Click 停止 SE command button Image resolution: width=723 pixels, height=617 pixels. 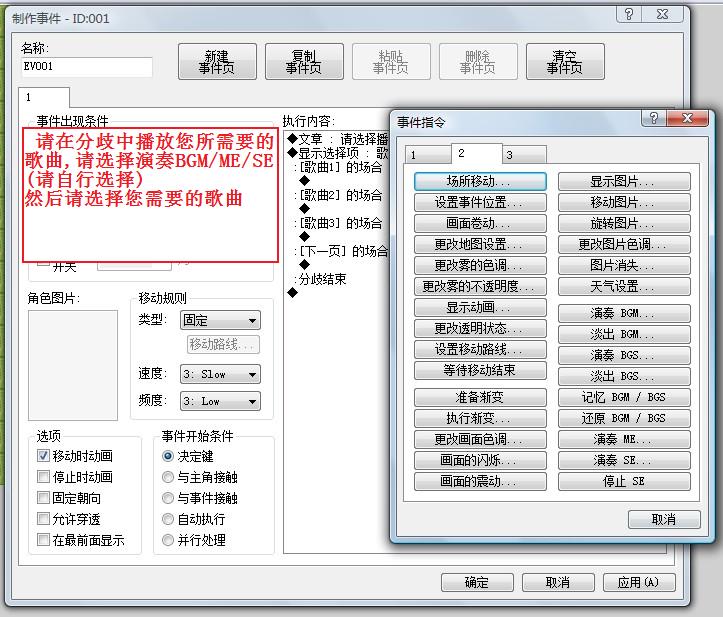(624, 481)
